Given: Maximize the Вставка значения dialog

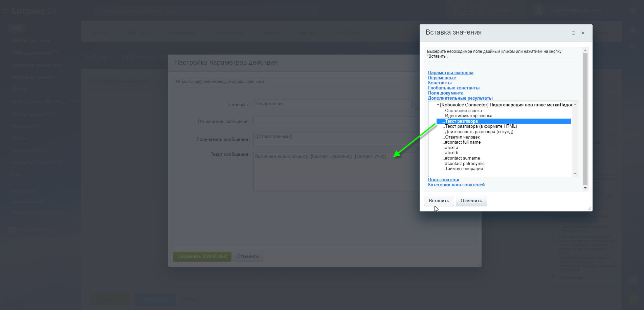Looking at the screenshot, I should pos(573,33).
